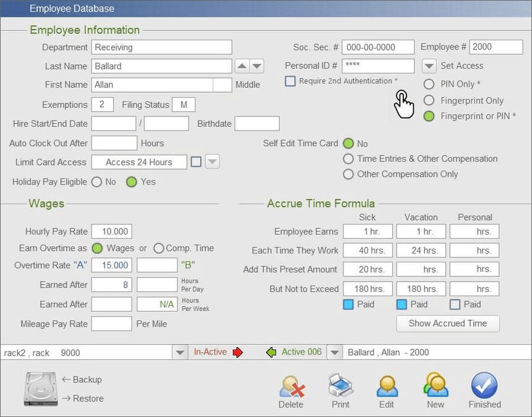This screenshot has width=532, height=417.
Task: Select the Fingerprint Only radio option
Action: coord(429,100)
